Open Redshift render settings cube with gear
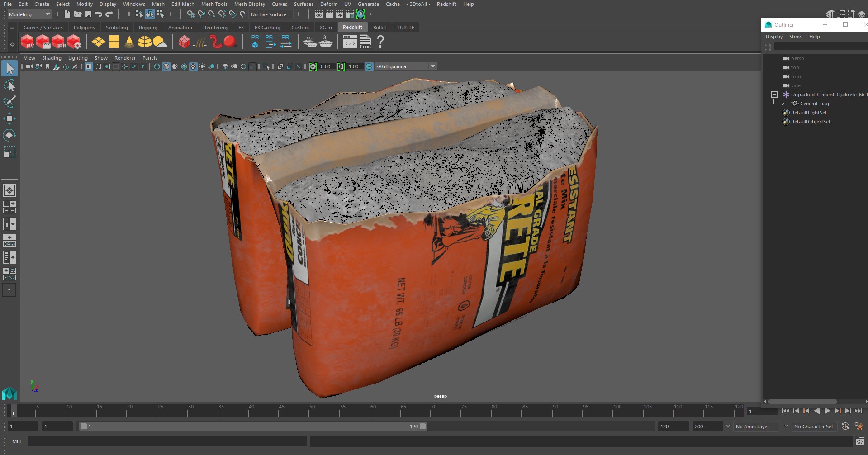This screenshot has width=868, height=455. point(74,42)
